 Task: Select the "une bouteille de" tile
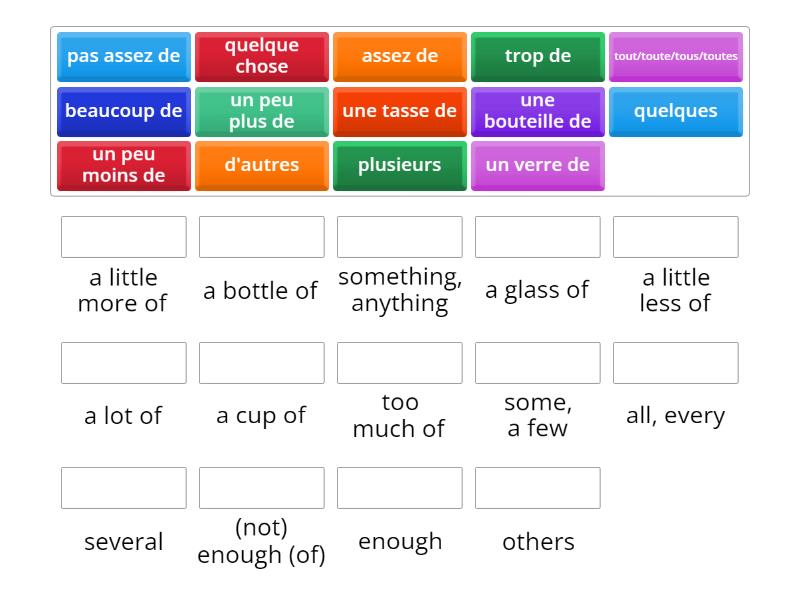(537, 111)
